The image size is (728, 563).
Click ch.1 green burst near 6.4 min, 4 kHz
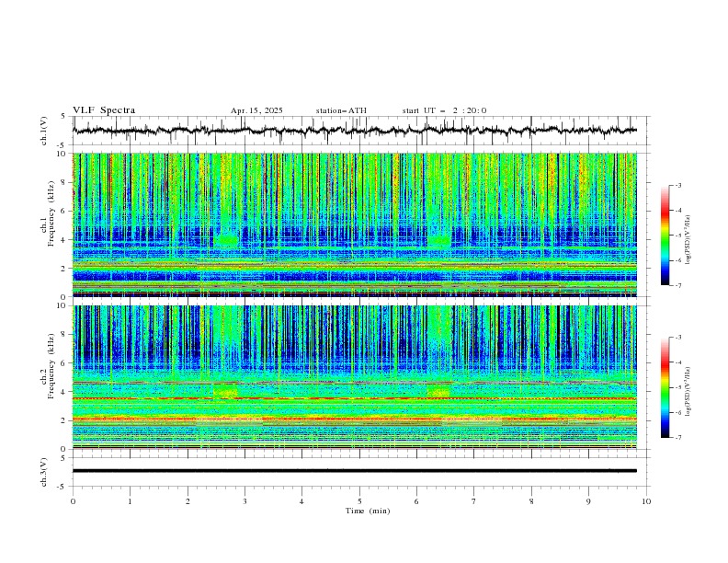[x=438, y=240]
